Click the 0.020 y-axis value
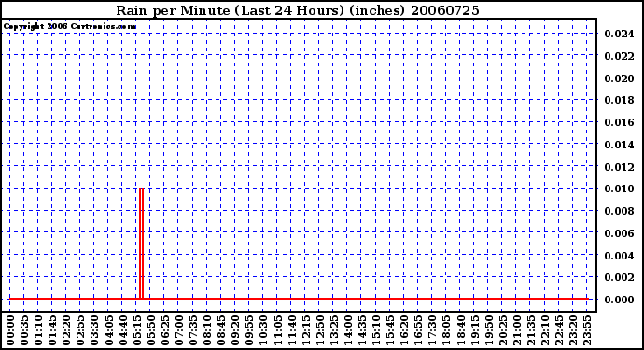644x350 pixels. (x=619, y=78)
